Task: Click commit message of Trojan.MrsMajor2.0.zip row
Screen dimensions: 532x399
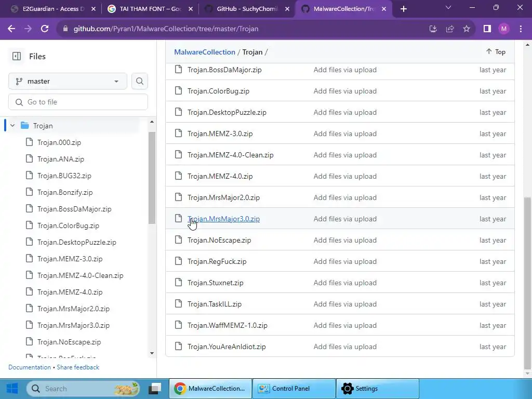Action: pos(345,197)
